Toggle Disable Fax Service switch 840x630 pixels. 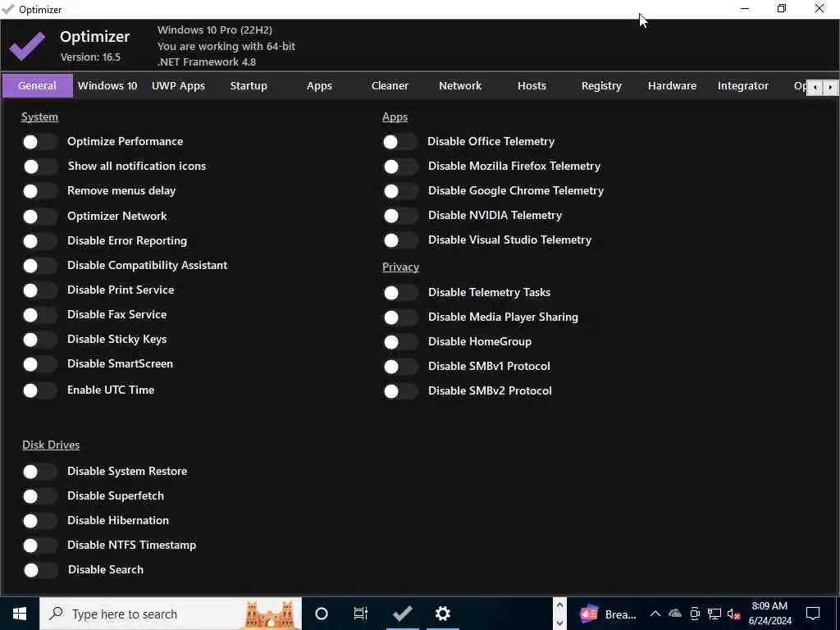(39, 315)
